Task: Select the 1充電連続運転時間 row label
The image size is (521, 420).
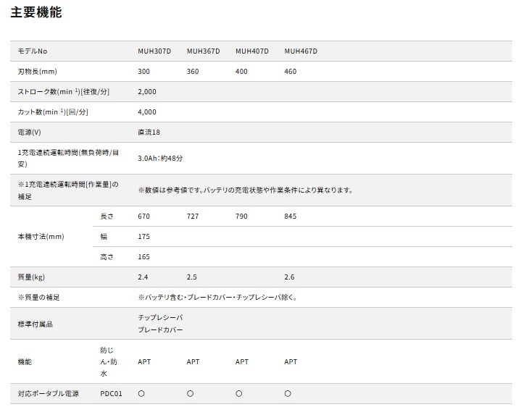Action: tap(68, 158)
